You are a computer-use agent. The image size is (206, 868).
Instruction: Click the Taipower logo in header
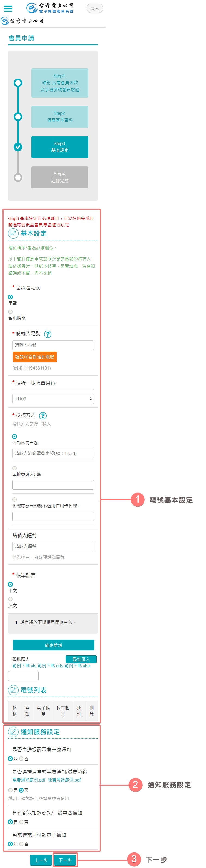pyautogui.click(x=50, y=8)
